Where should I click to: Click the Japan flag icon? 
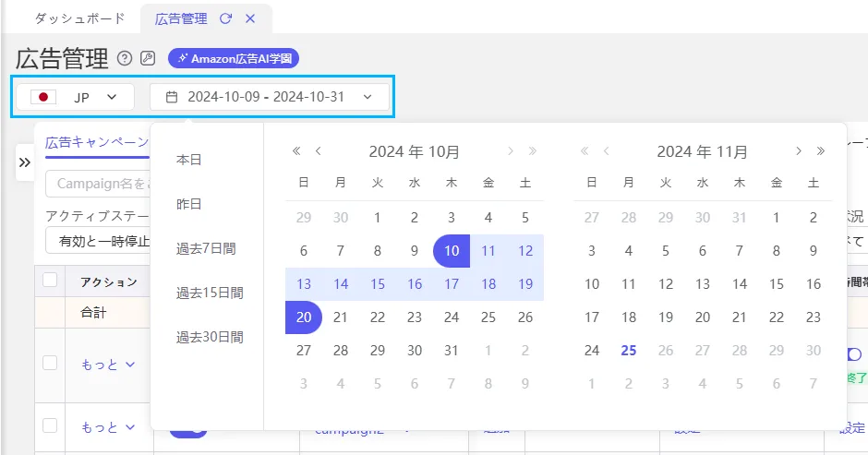click(x=43, y=98)
